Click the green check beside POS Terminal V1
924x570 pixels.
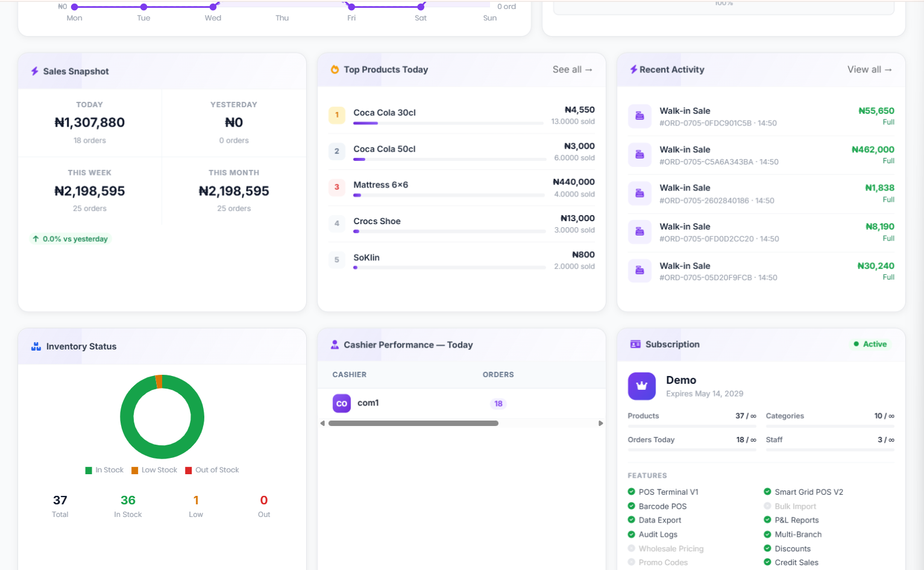(632, 492)
